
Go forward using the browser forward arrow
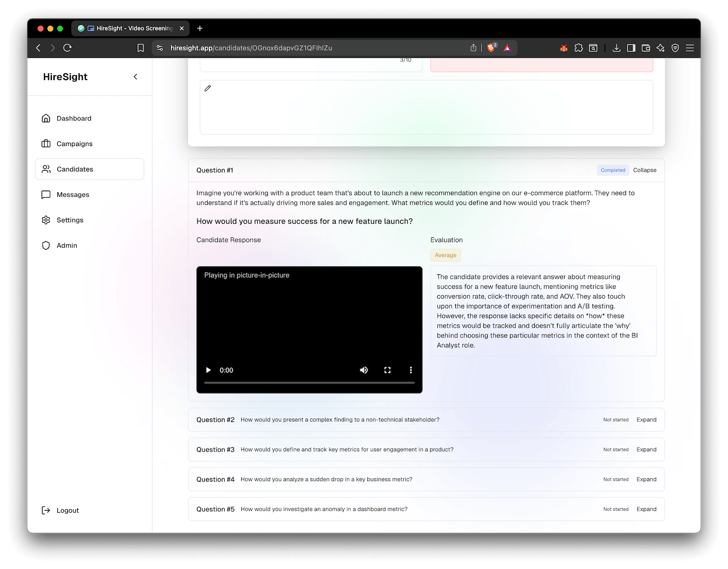click(x=52, y=48)
